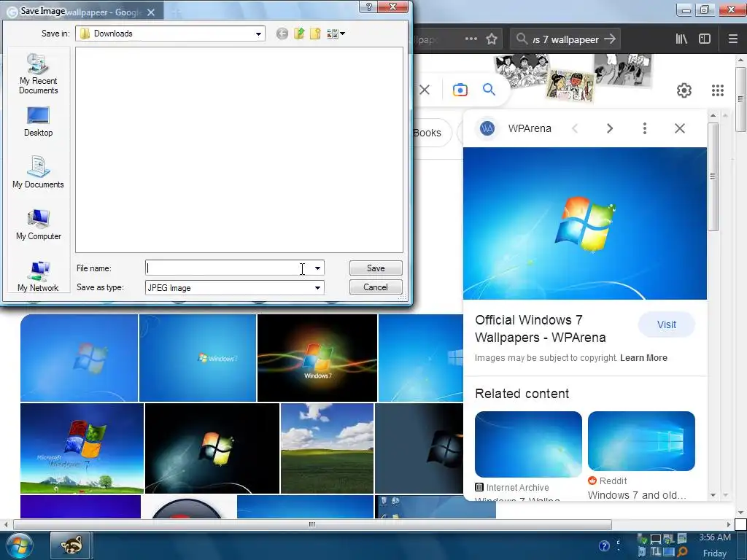Open the Firefox page actions ellipsis menu

[x=471, y=39]
